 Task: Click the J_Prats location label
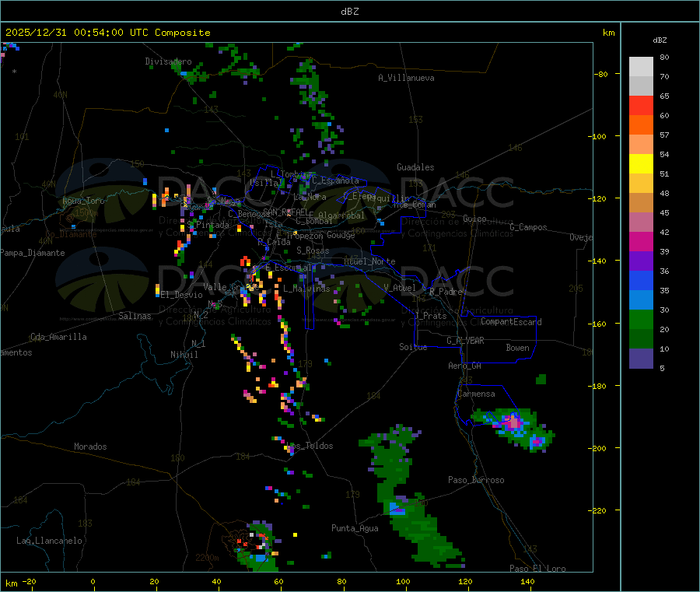click(x=431, y=316)
